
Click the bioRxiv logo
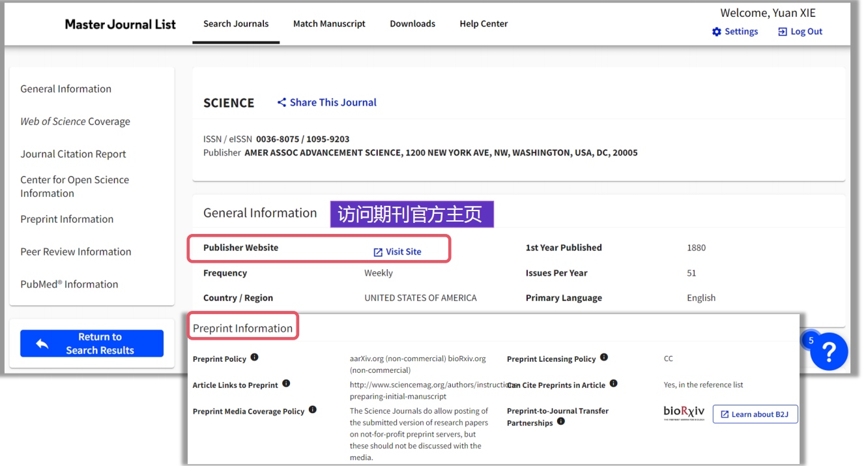pos(684,413)
